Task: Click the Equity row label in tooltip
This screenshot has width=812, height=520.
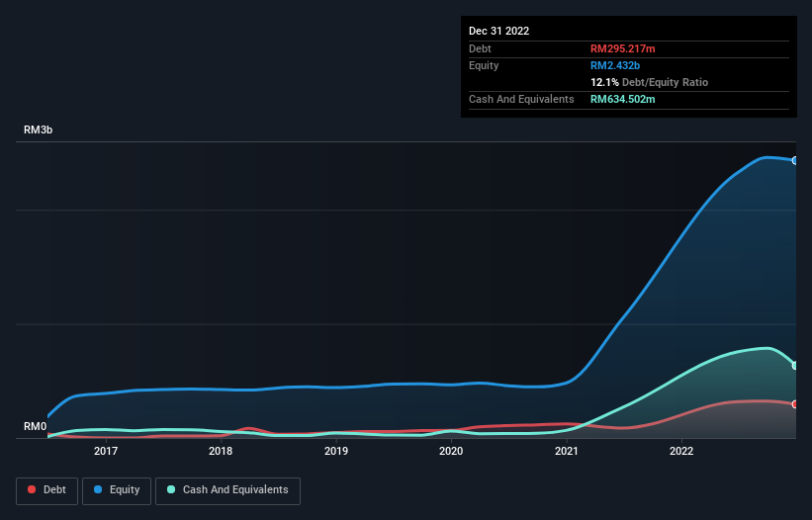Action: point(484,65)
